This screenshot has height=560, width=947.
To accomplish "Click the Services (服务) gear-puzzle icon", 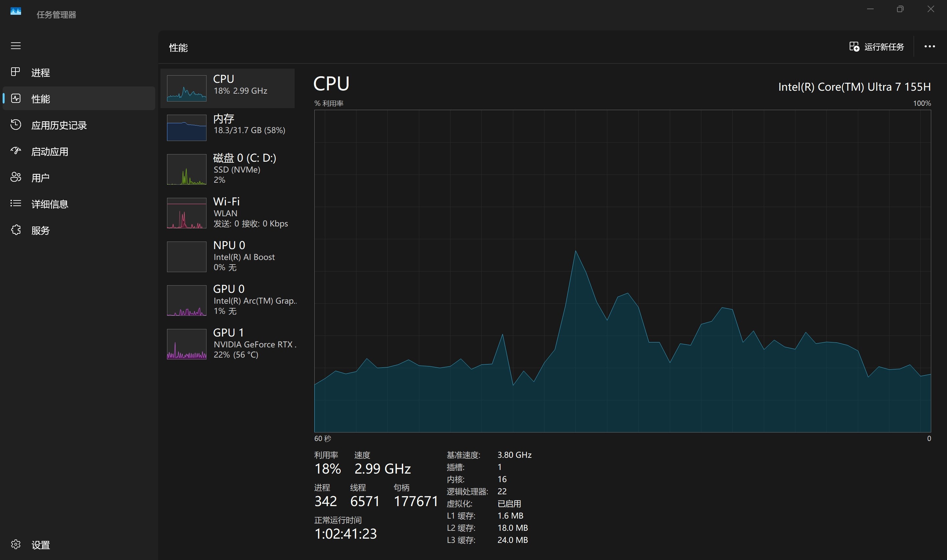I will point(15,230).
